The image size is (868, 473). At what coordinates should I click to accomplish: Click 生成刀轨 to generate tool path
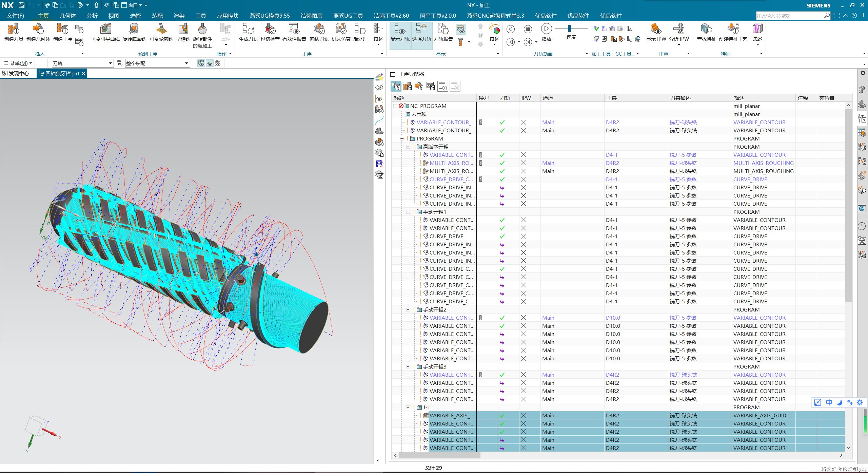[248, 32]
